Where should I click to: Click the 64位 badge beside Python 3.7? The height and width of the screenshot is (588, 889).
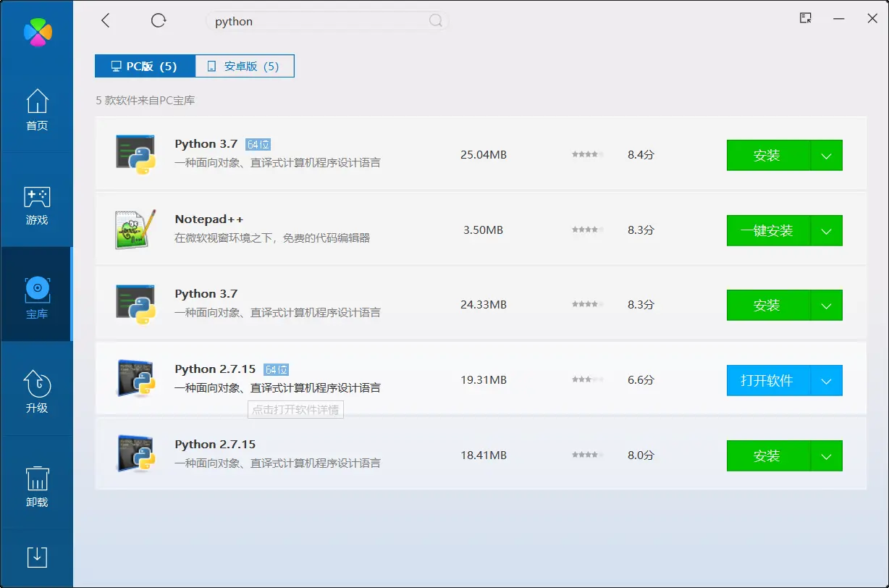click(x=258, y=144)
